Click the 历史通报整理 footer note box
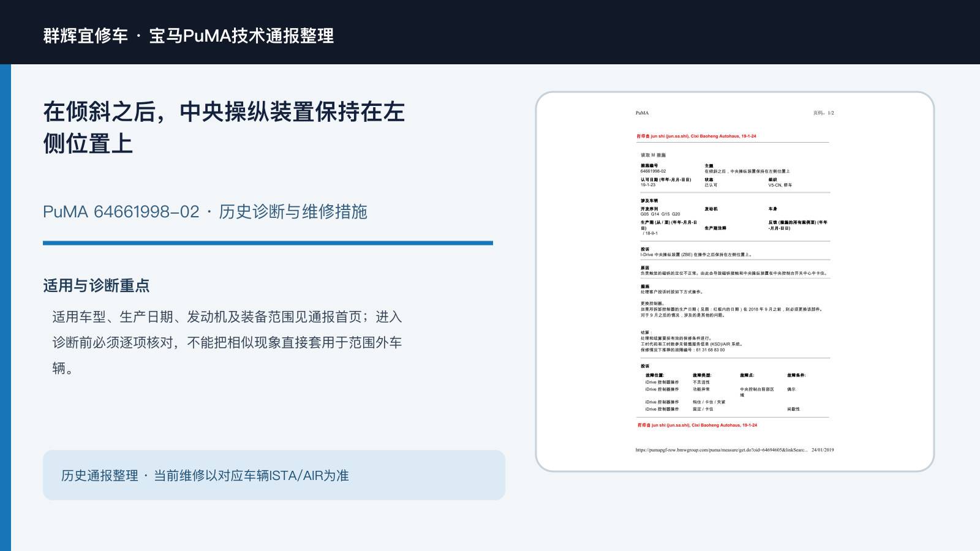Screen dimensions: 980x551 (x=274, y=475)
